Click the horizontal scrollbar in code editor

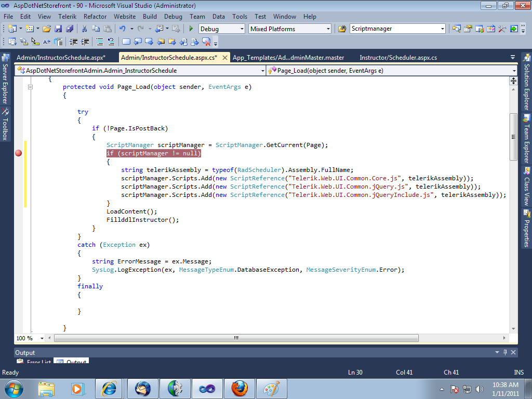(236, 338)
